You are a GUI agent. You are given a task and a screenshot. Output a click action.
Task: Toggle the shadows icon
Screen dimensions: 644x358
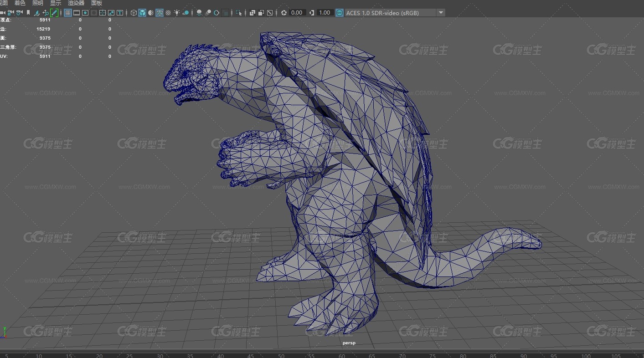[x=185, y=13]
